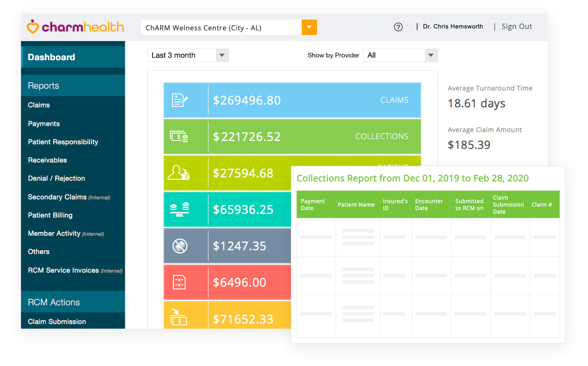Click the coin balance icon on teal tile
The image size is (588, 366).
[x=179, y=210]
